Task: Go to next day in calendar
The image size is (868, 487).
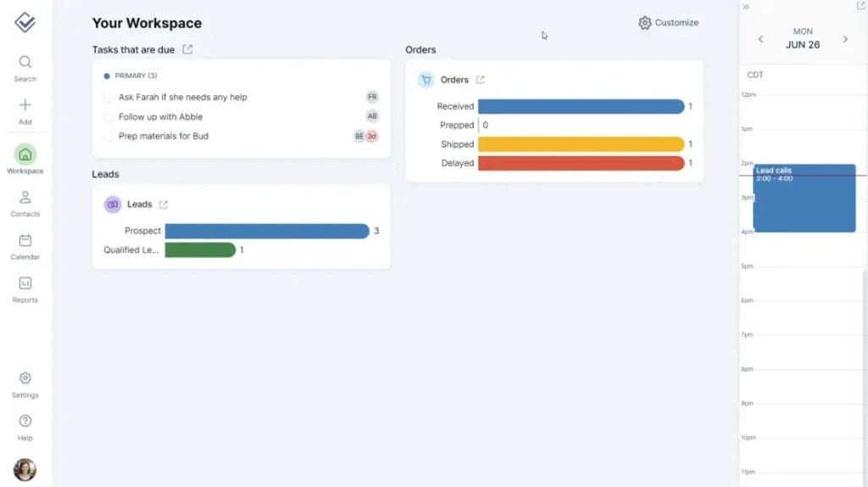Action: point(845,39)
